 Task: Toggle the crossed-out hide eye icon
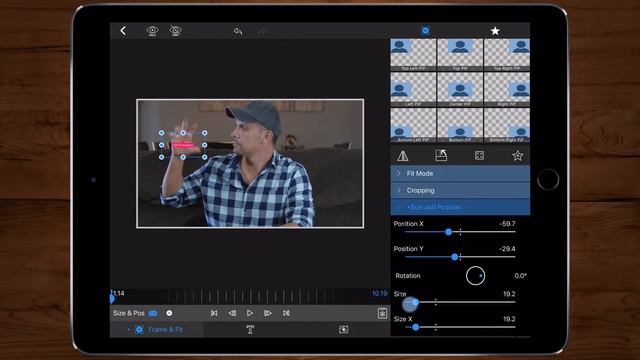tap(176, 31)
